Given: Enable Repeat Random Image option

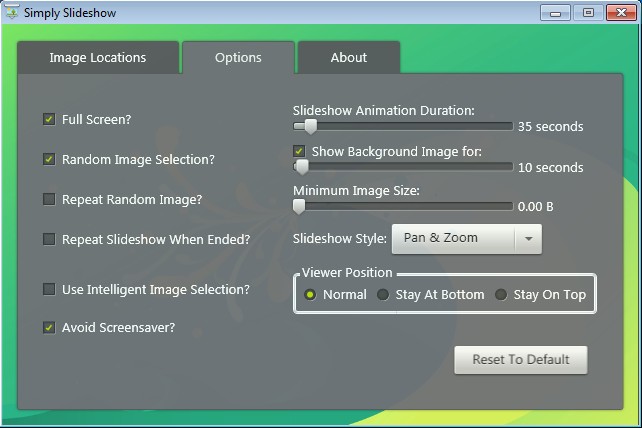Looking at the screenshot, I should click(49, 199).
